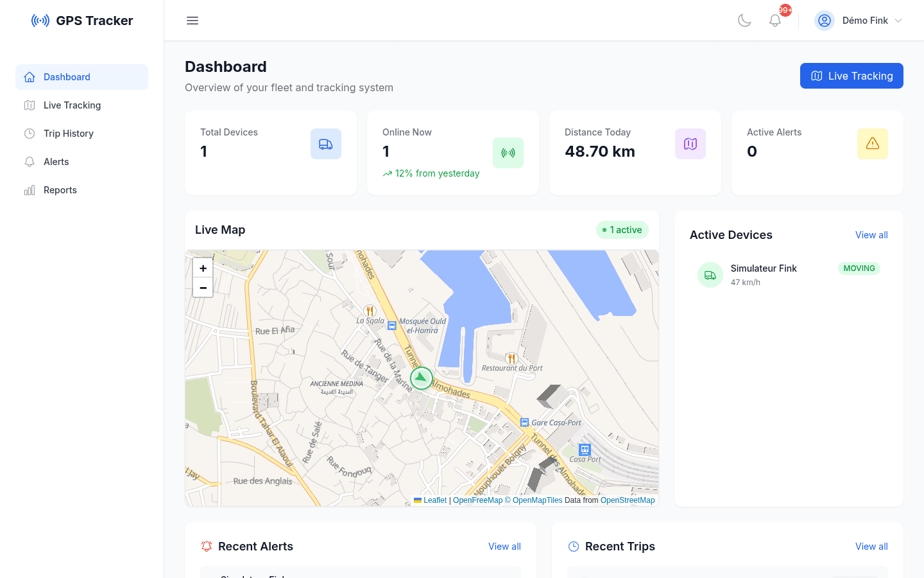The height and width of the screenshot is (578, 924).
Task: View all active devices link
Action: coord(871,235)
